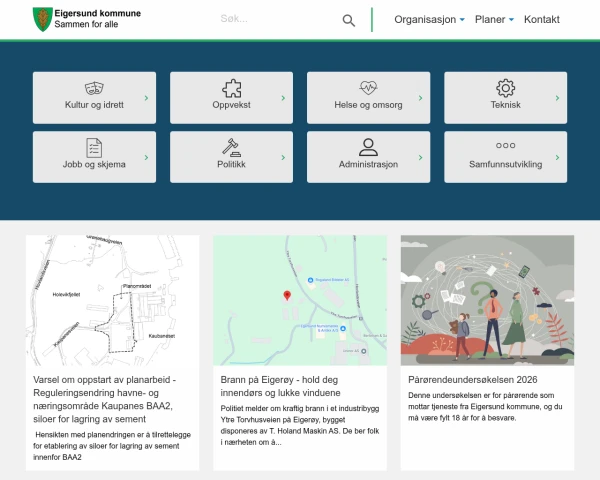The height and width of the screenshot is (480, 600).
Task: Click the survey illustration with people image
Action: click(487, 300)
